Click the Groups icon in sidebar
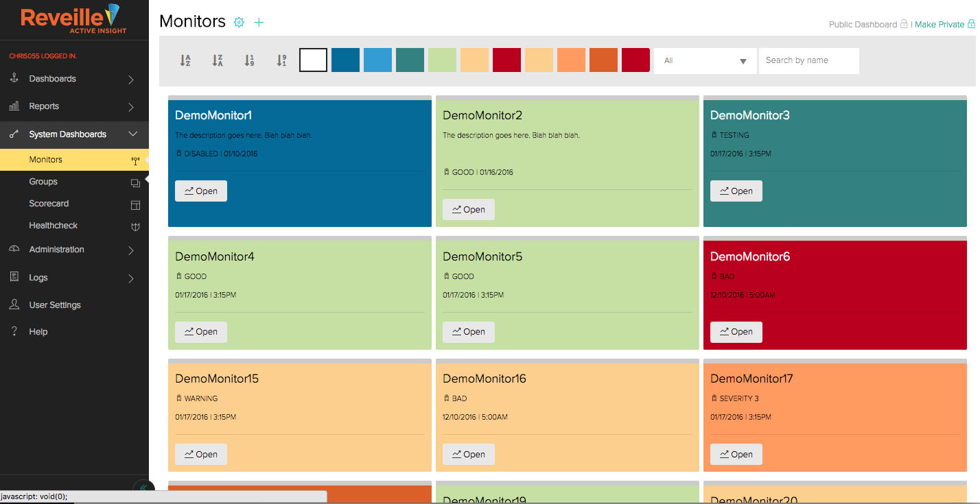Viewport: 980px width, 504px height. coord(135,182)
